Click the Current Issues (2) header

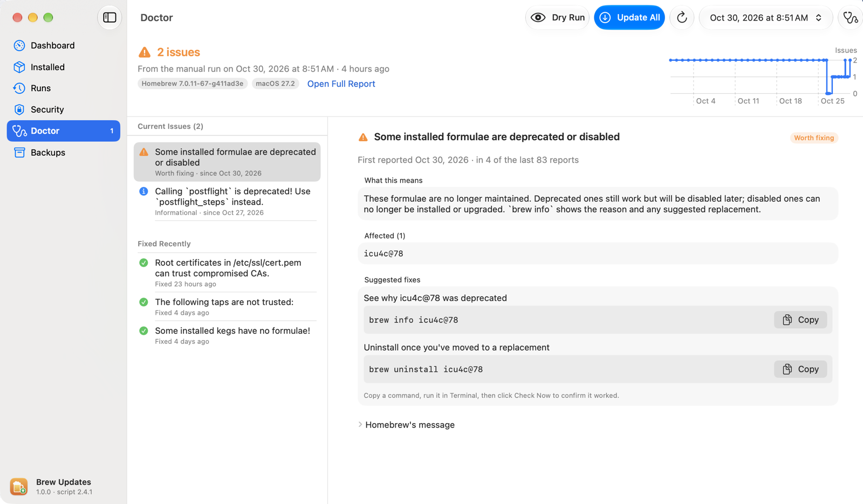click(170, 126)
